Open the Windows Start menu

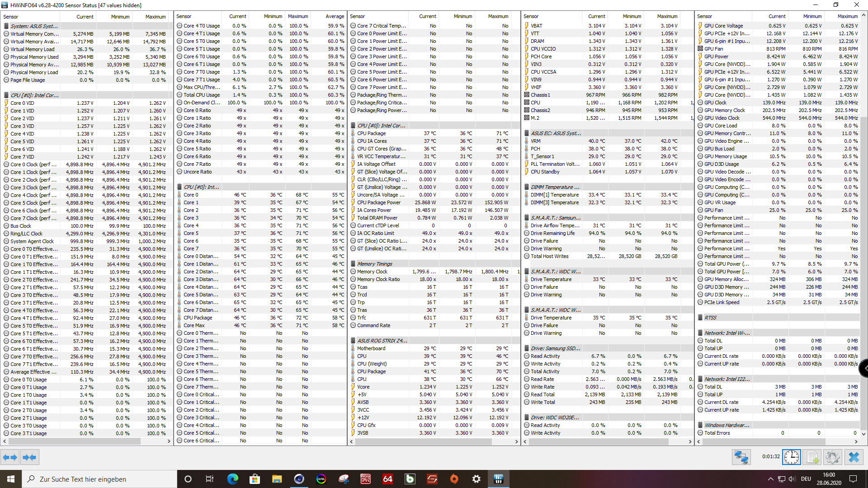(11, 479)
